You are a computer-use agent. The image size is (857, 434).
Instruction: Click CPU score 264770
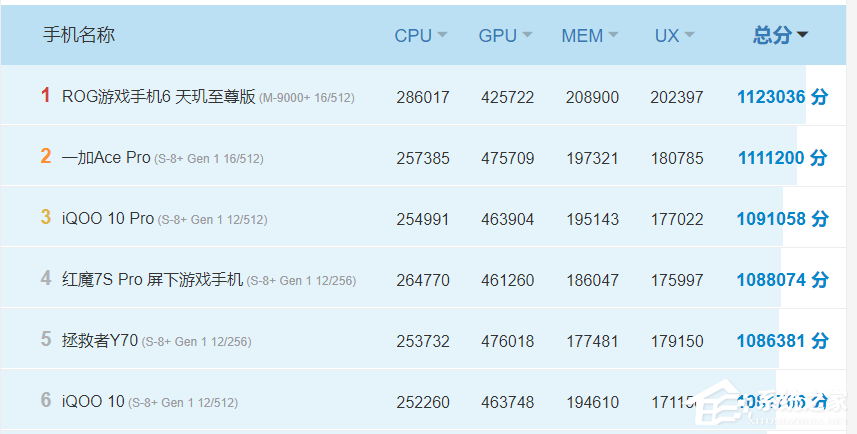[x=423, y=280]
